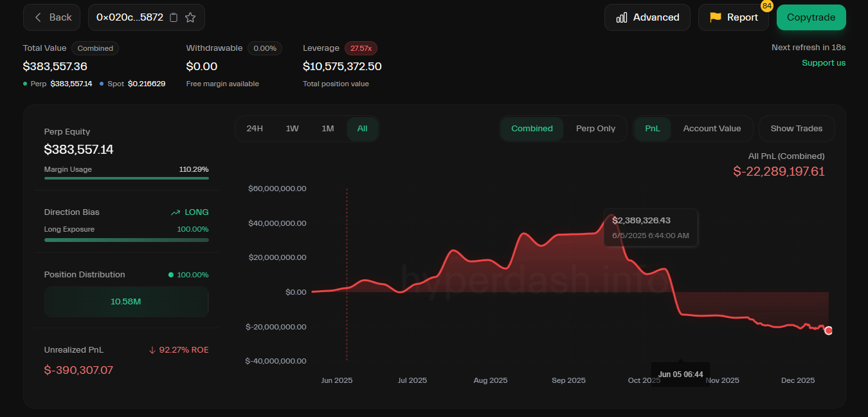The height and width of the screenshot is (417, 868).
Task: Click the Margin Usage progress bar
Action: click(x=126, y=178)
